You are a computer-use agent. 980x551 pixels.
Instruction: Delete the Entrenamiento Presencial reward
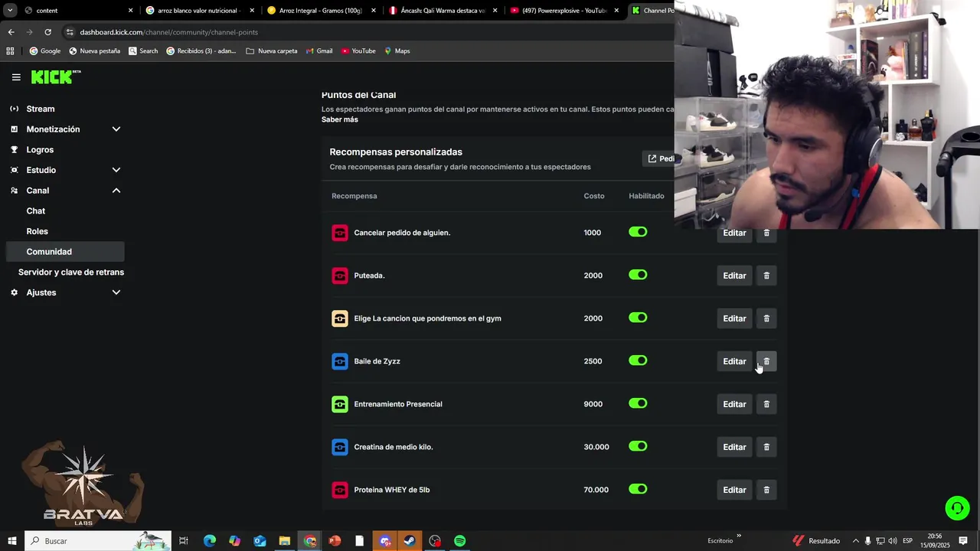pos(766,404)
